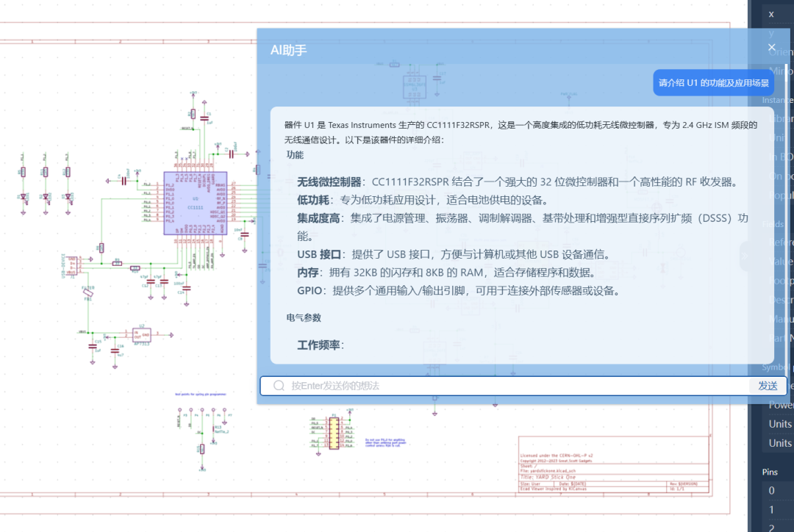Click the magnifier icon in the chat input
The width and height of the screenshot is (794, 532).
[279, 386]
